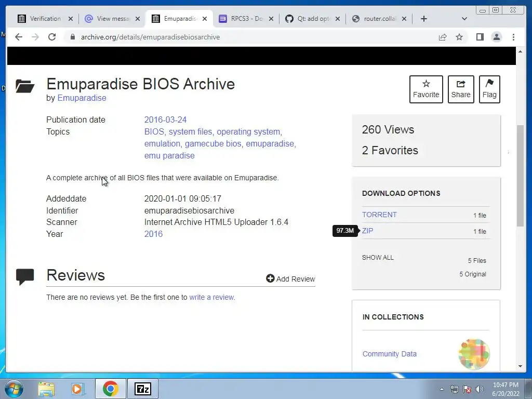Open the gamecube bios topic link
Viewport: 532px width, 399px height.
pos(213,143)
